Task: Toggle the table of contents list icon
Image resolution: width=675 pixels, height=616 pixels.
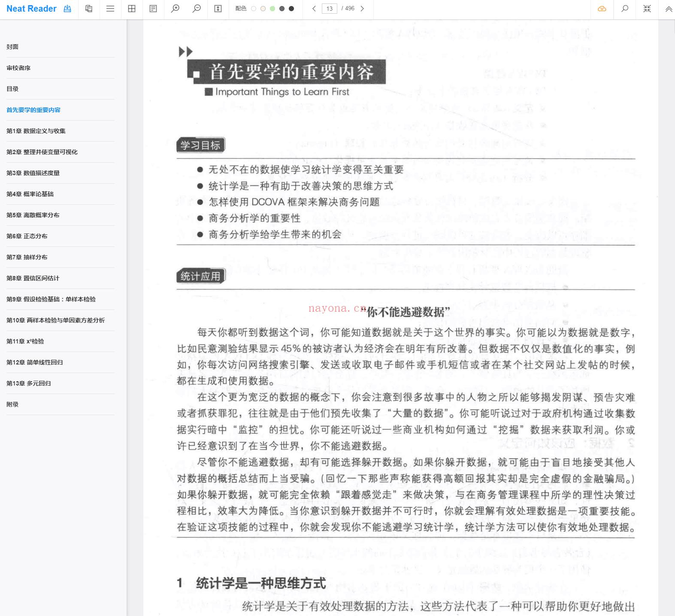Action: click(110, 9)
